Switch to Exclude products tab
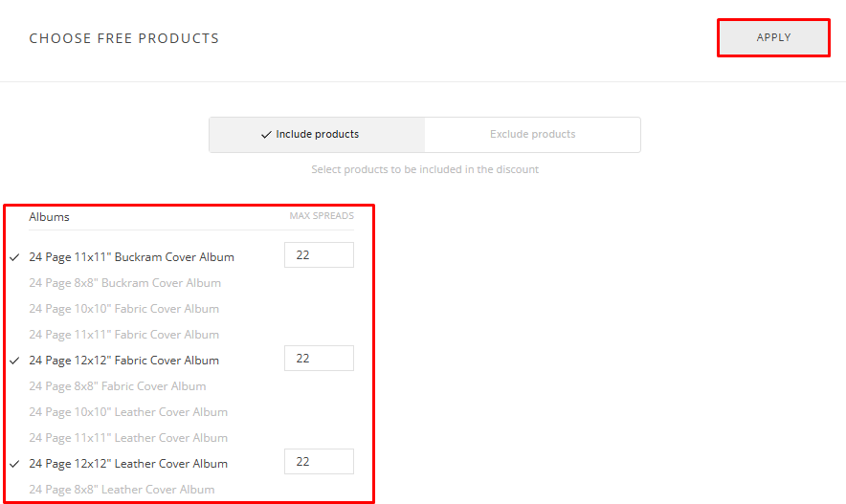Image resolution: width=846 pixels, height=504 pixels. coord(532,135)
